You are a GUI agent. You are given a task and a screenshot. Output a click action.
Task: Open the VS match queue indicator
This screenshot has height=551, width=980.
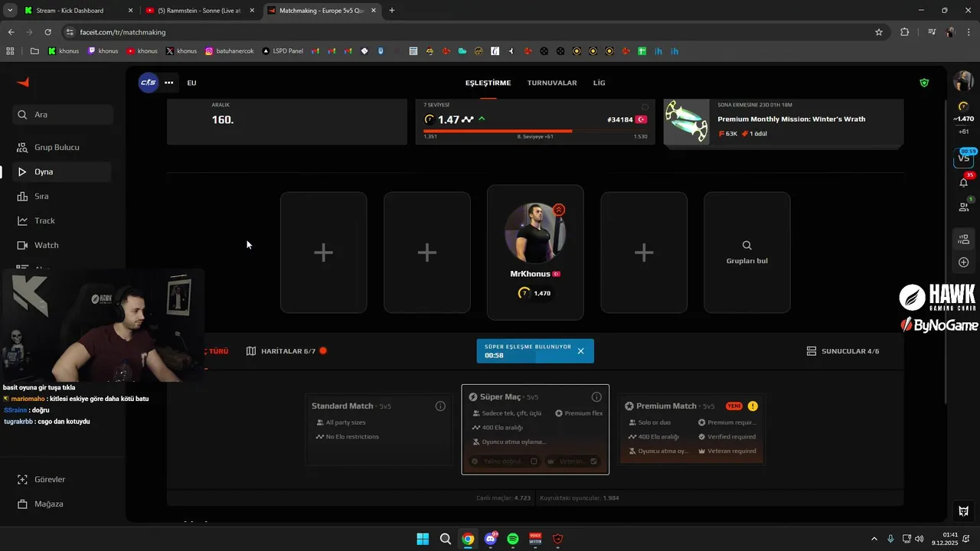pos(964,159)
